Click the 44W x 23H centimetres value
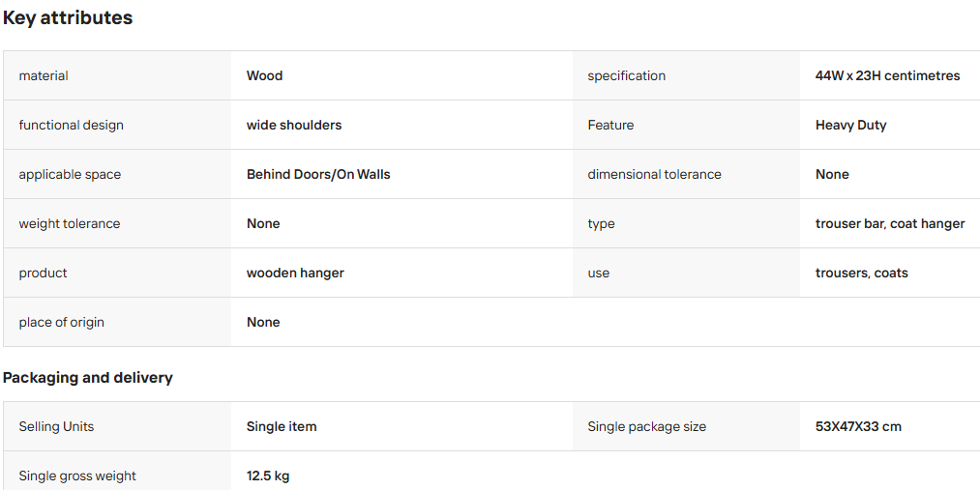Image resolution: width=980 pixels, height=490 pixels. pyautogui.click(x=887, y=75)
